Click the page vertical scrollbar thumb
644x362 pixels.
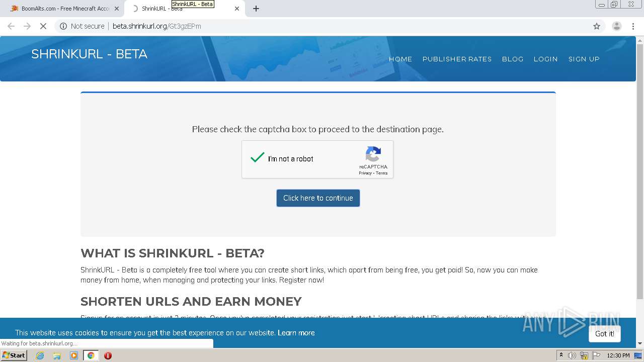(x=640, y=171)
